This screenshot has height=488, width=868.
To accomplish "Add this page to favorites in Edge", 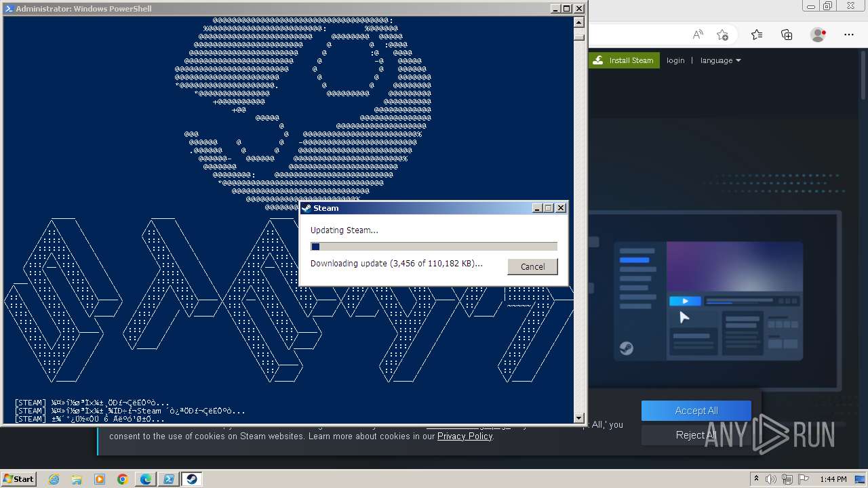I will click(x=723, y=35).
